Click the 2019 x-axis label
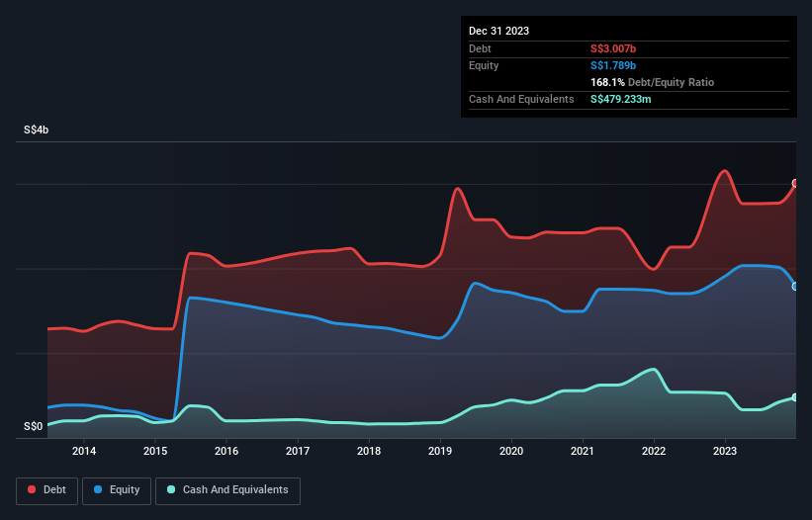812x520 pixels. pyautogui.click(x=440, y=451)
